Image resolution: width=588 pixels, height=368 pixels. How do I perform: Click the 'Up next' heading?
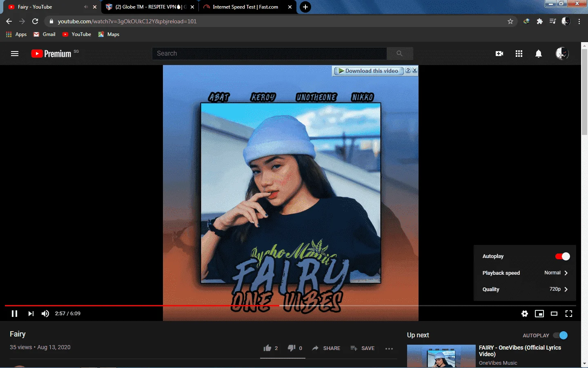[418, 335]
